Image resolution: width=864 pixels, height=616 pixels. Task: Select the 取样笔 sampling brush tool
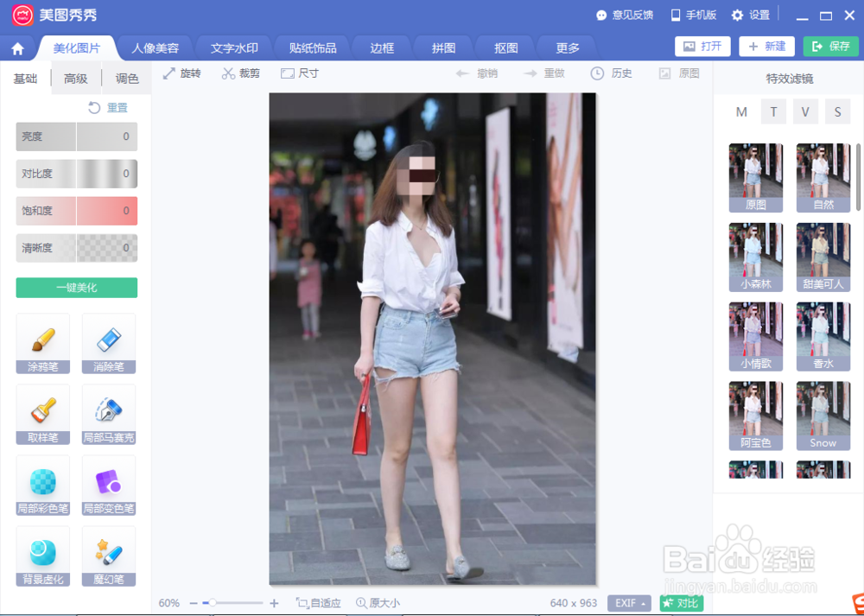(43, 415)
